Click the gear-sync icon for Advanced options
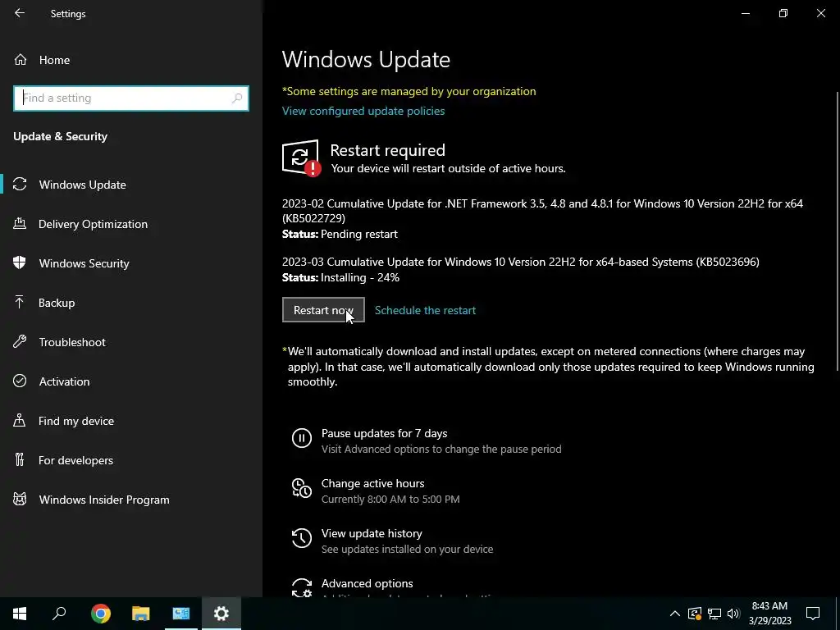 [302, 587]
